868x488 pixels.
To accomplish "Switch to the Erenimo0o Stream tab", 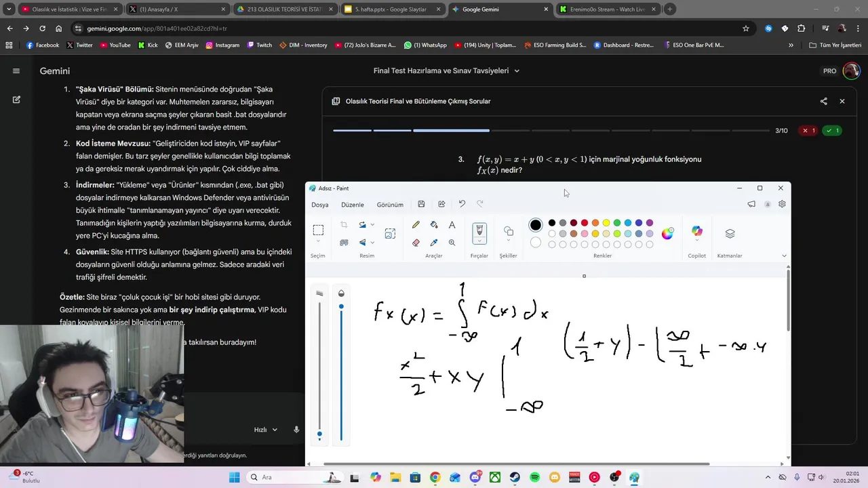I will (607, 9).
